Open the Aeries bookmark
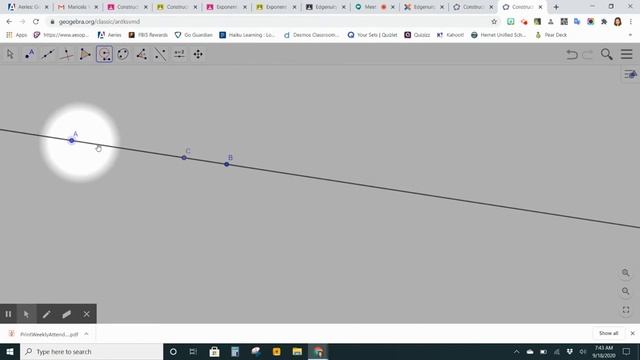 coord(109,35)
